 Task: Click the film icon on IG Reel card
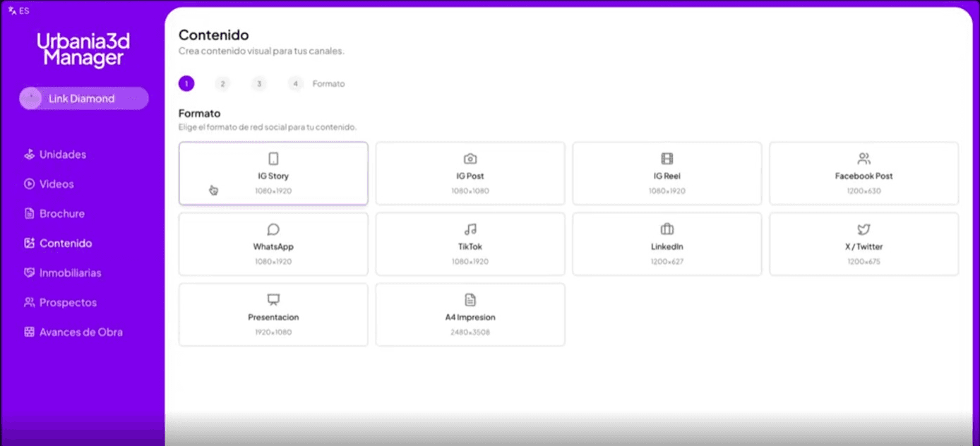667,159
